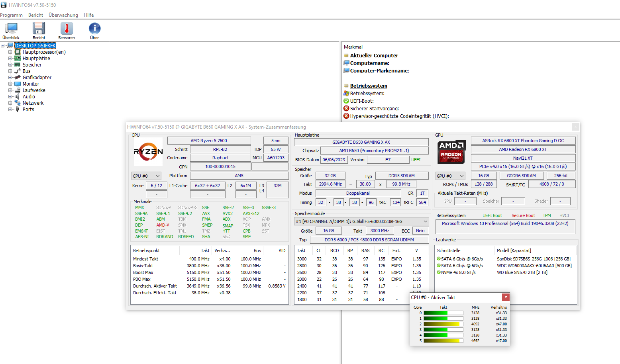Click the BIOS-Datum 06/06/2023 field
The image size is (620, 364).
pos(334,160)
